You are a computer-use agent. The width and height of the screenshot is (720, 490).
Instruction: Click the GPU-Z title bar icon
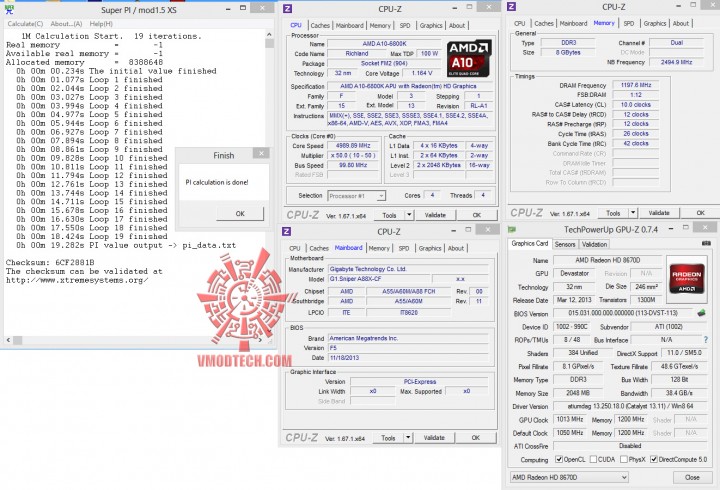(x=512, y=229)
